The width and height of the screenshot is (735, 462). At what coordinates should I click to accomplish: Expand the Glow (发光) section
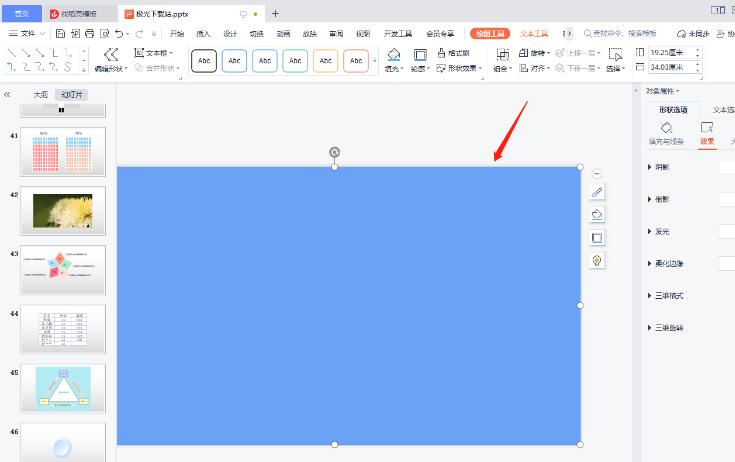point(661,231)
